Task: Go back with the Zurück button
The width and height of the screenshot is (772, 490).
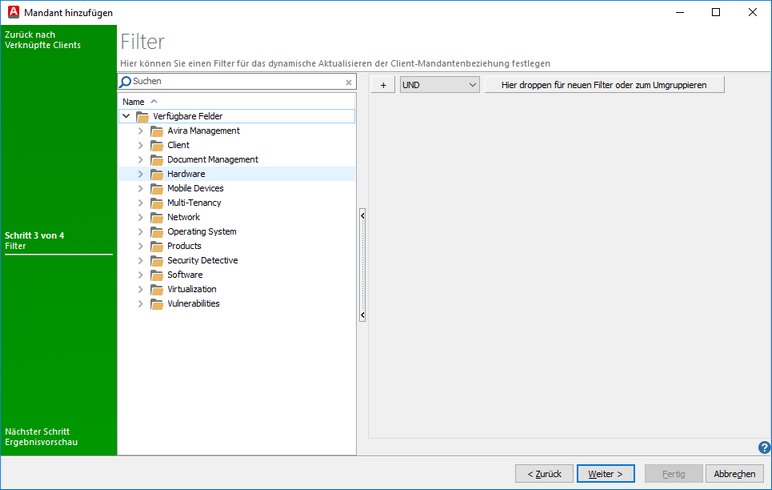Action: coord(544,473)
